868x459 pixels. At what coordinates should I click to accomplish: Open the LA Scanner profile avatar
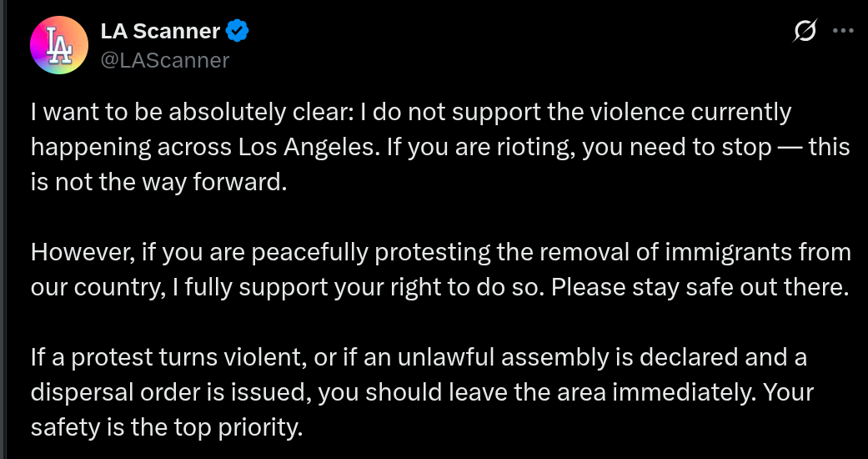[x=58, y=45]
